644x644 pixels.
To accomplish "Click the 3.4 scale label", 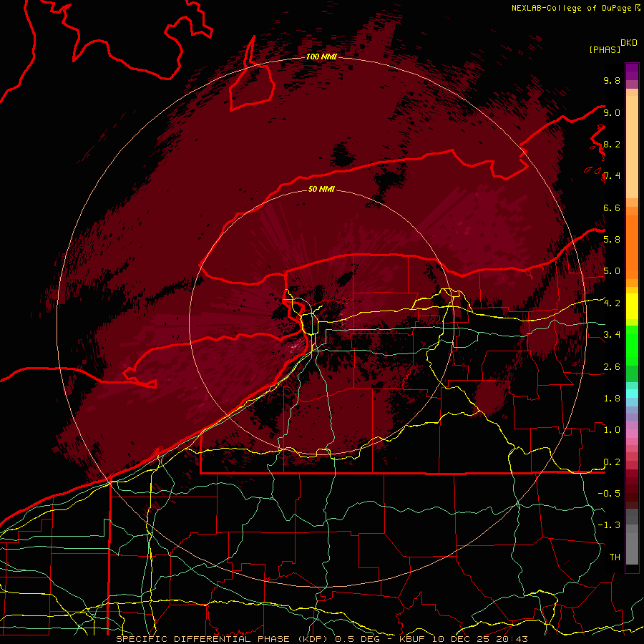I will (612, 334).
